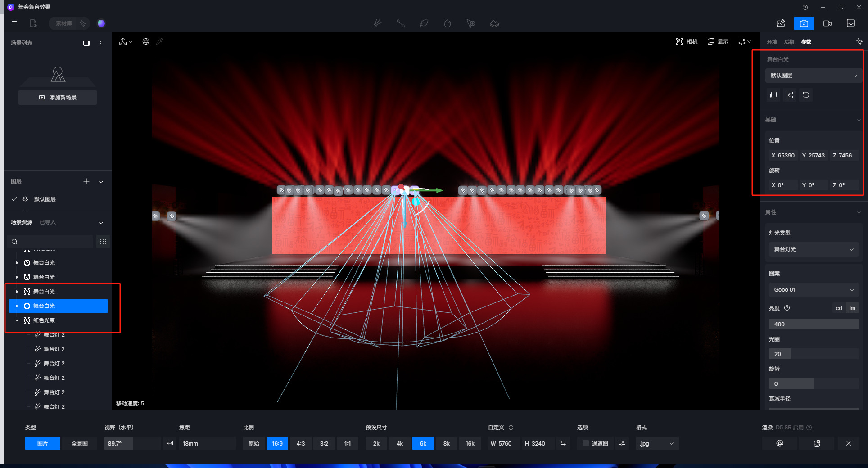Click the reset icon under 默认图层
The image size is (868, 468).
click(806, 95)
